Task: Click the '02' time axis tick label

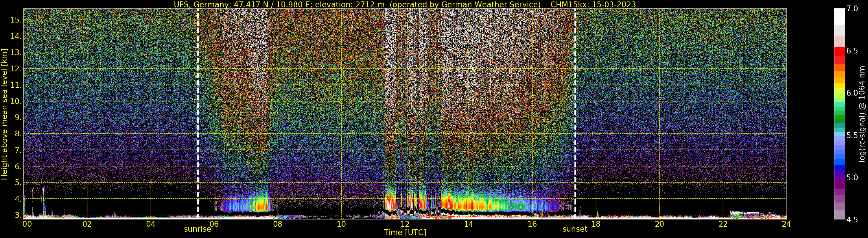Action: point(87,224)
